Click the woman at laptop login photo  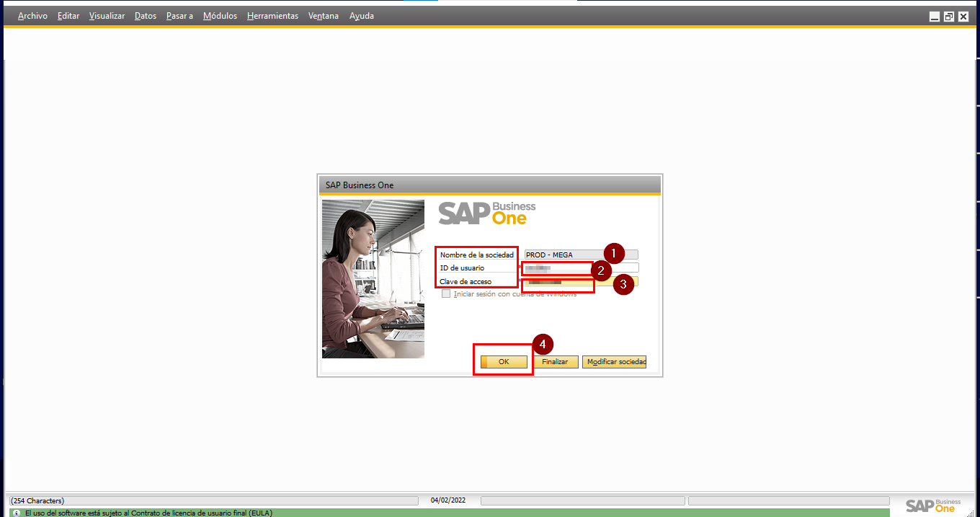[x=373, y=279]
